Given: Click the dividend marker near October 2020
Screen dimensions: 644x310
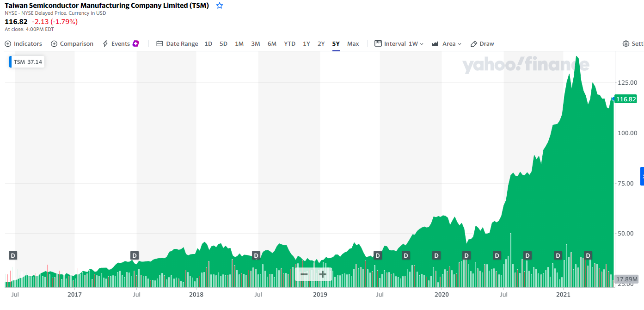Looking at the screenshot, I should (x=527, y=255).
